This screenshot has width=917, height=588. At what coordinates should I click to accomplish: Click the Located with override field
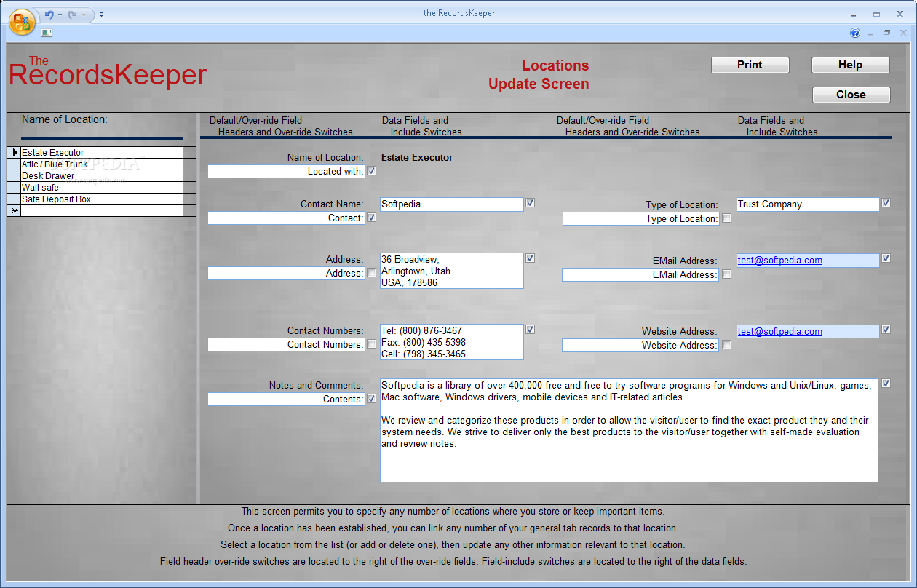[x=287, y=172]
